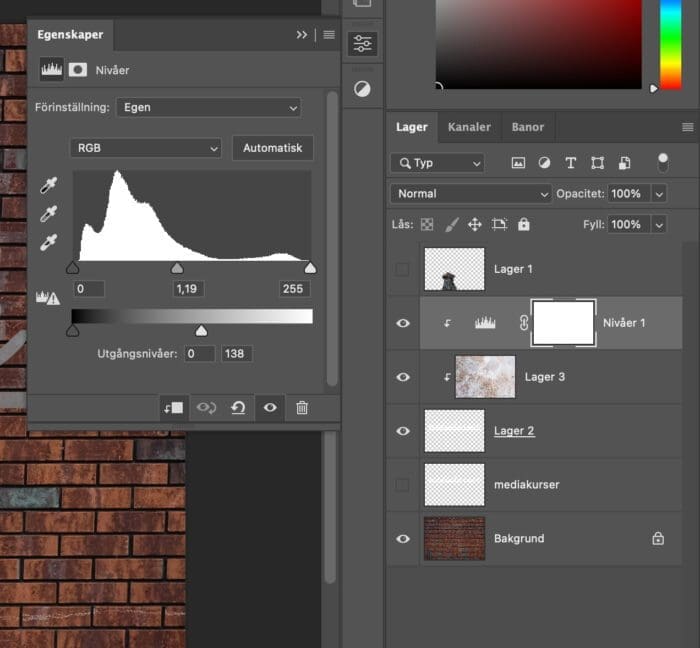Click the layer mask icon in Egenskaper
This screenshot has height=648, width=700.
coord(78,70)
